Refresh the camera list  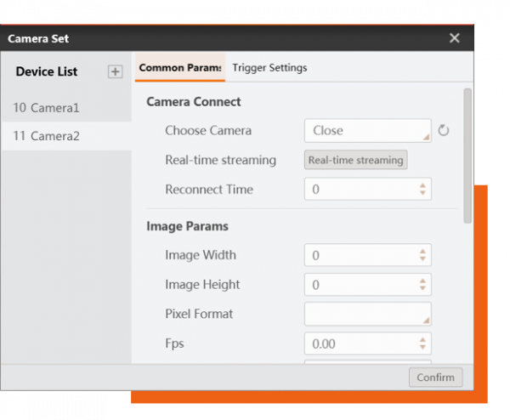[443, 131]
